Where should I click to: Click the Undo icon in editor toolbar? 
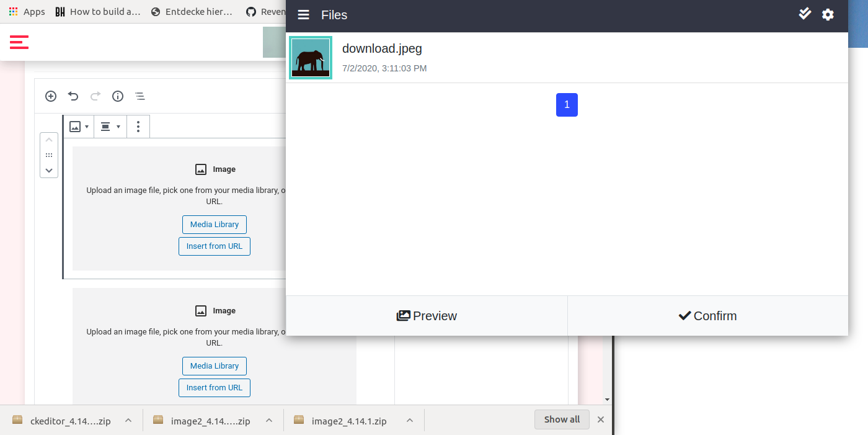point(73,96)
